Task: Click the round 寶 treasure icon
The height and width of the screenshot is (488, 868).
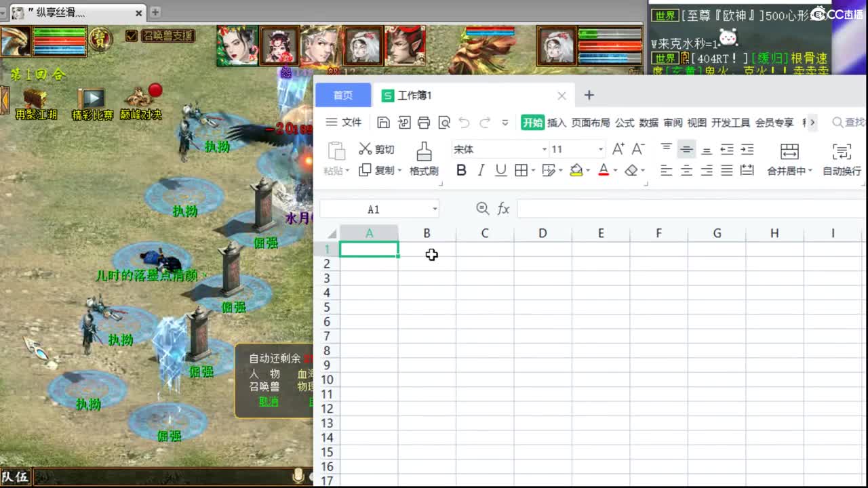Action: pyautogui.click(x=101, y=39)
